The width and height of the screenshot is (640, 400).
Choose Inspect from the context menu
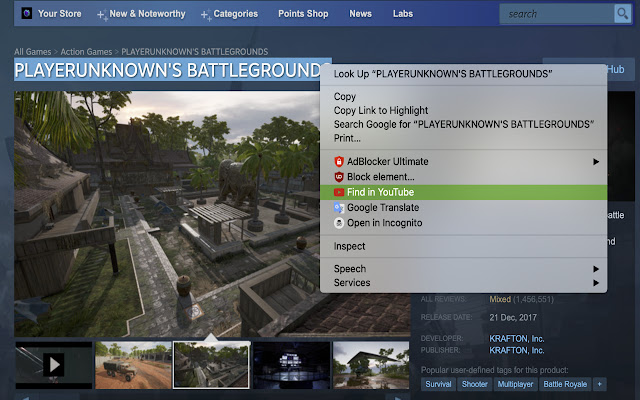pyautogui.click(x=463, y=247)
